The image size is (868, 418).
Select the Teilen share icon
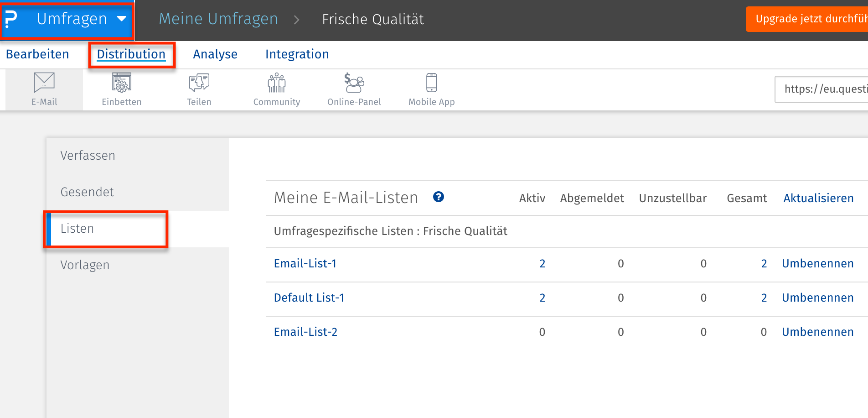click(x=199, y=83)
